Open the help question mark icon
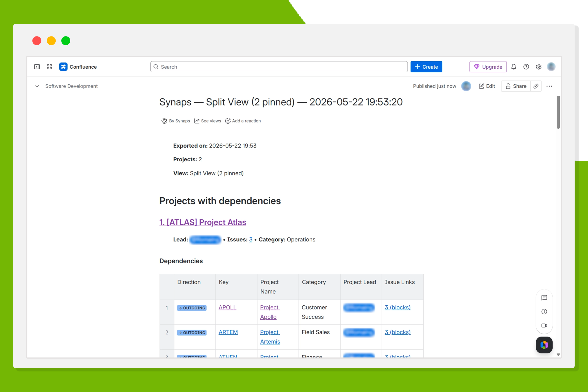Viewport: 588px width, 392px height. point(526,67)
